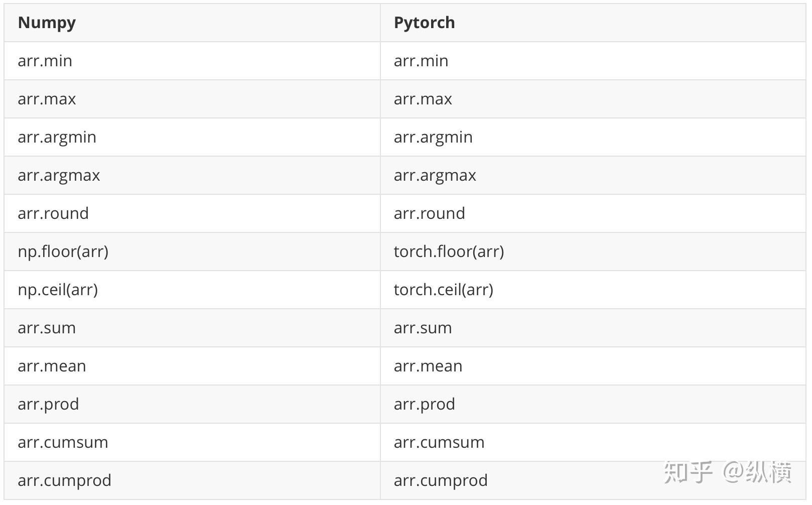Select the np.ceil(arr) cell
Image resolution: width=812 pixels, height=505 pixels.
58,290
